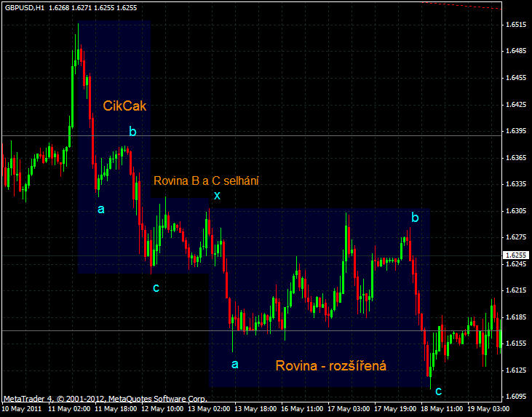
Task: Select wave label 'c' below the 12 May low
Action: [x=156, y=287]
